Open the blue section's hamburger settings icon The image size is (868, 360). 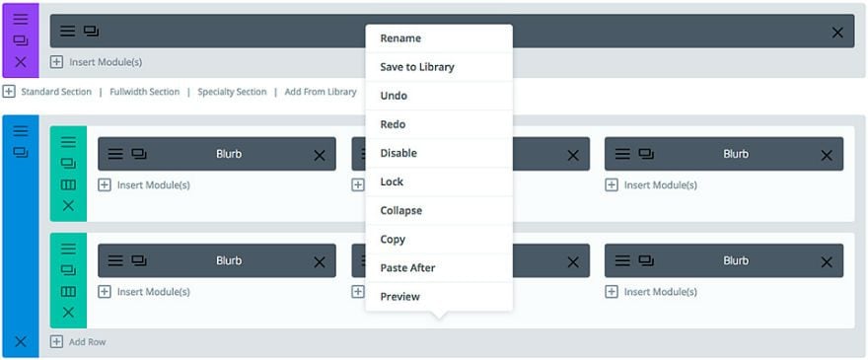(21, 131)
